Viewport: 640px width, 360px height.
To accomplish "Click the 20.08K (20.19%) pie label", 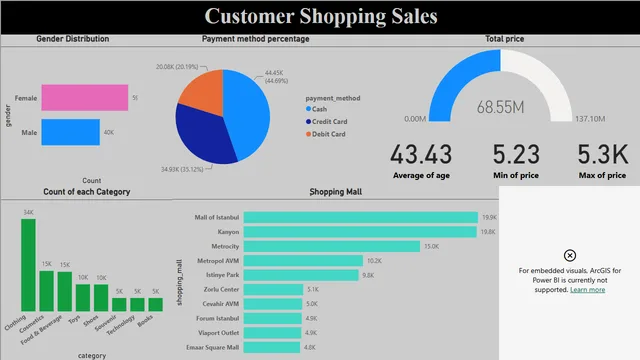I will point(177,67).
